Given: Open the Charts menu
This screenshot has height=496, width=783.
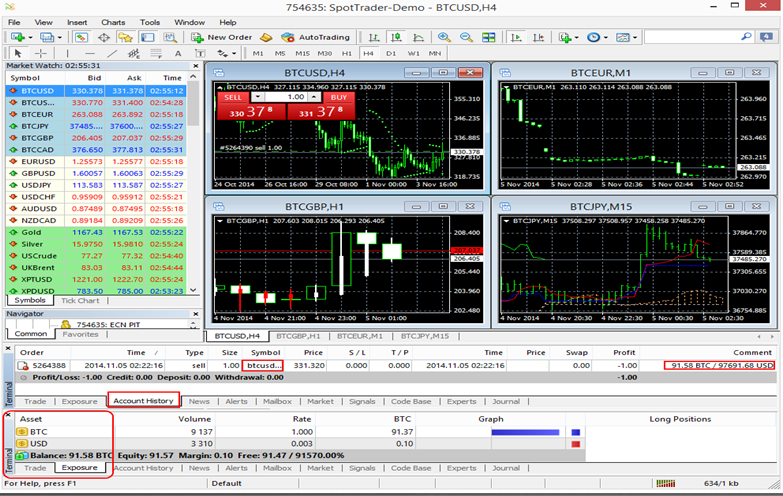Looking at the screenshot, I should pos(113,21).
